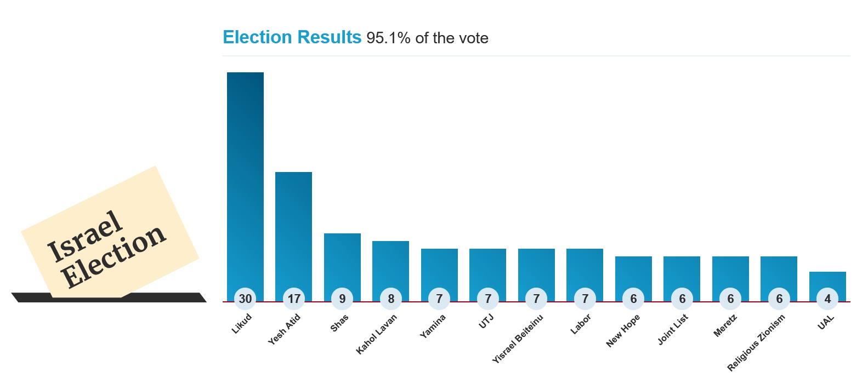The image size is (868, 378).
Task: Click the Religious Zionism 6 seat badge
Action: 779,299
